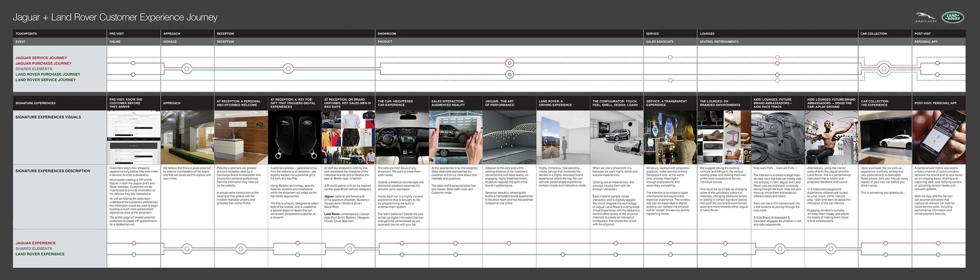Click the "JAGUAR: 'THE ART OF PERFORMANCE'" heading
This screenshot has width=980, height=280.
pyautogui.click(x=500, y=103)
